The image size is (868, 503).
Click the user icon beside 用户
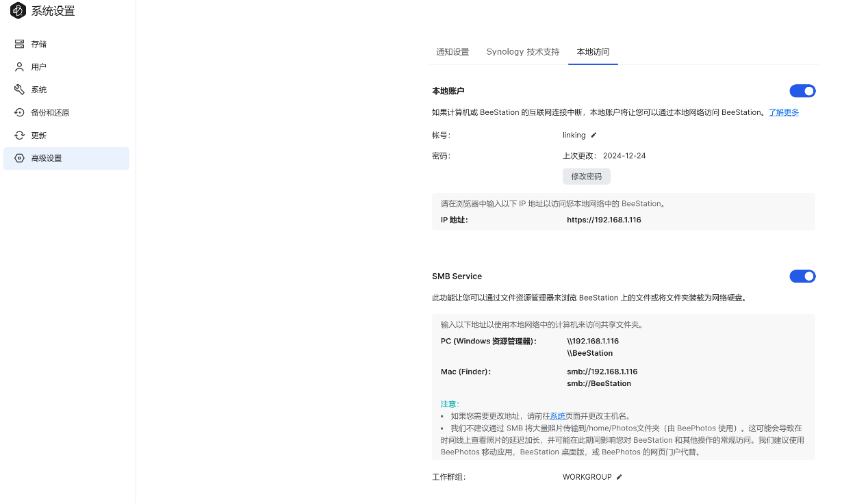[19, 67]
